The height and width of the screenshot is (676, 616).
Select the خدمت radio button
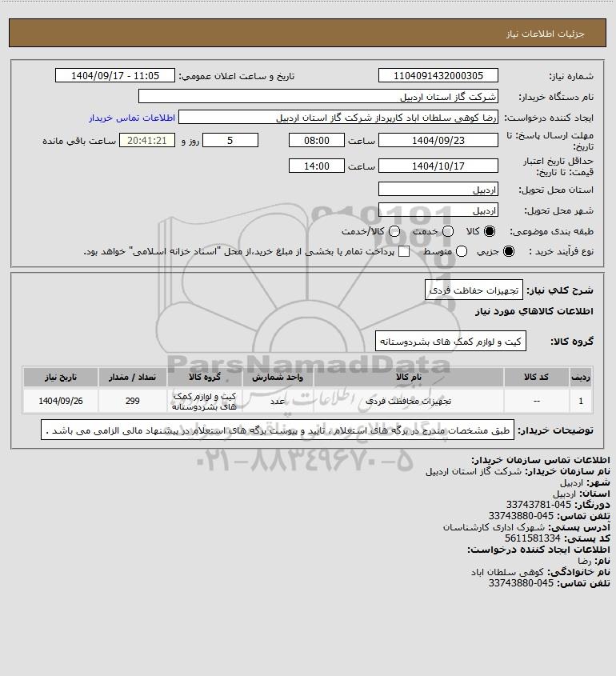(448, 231)
